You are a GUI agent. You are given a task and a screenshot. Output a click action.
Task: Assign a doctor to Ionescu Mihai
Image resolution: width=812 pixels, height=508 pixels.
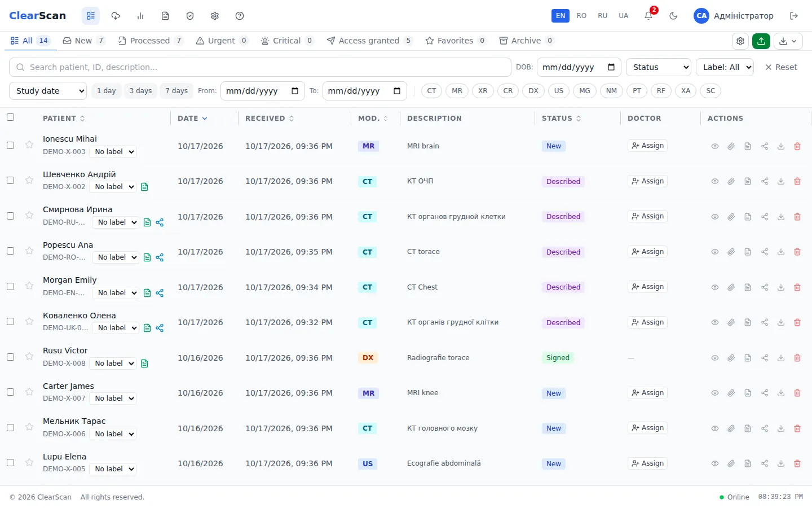[647, 146]
